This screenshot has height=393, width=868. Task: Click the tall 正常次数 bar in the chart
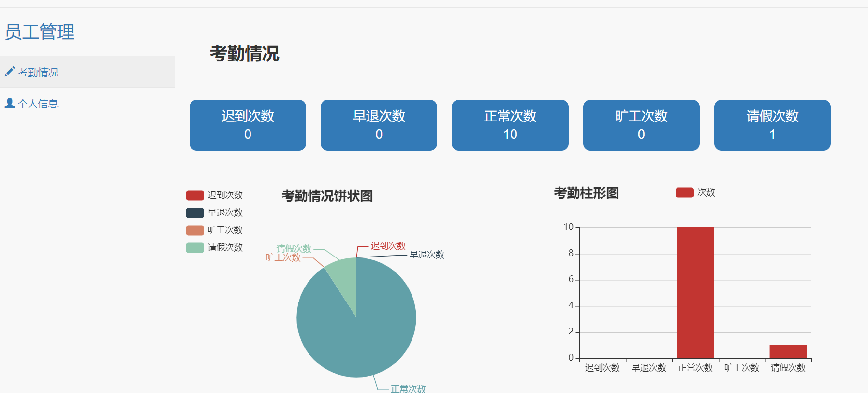[695, 293]
